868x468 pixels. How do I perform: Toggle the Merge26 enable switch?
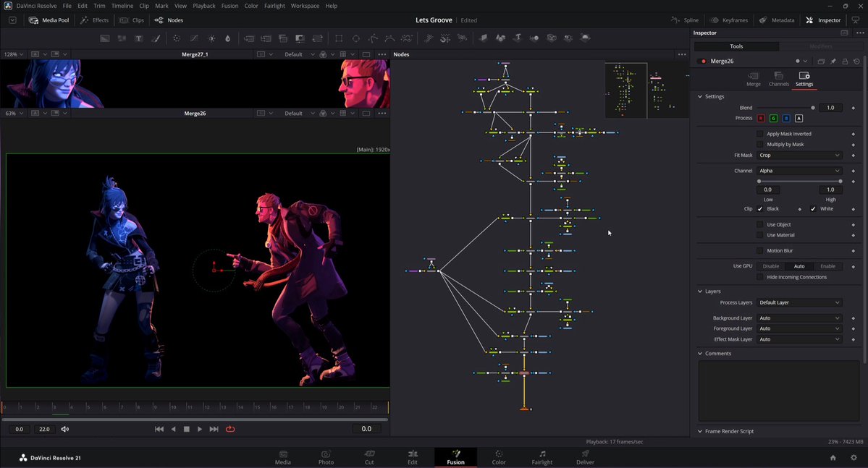704,61
